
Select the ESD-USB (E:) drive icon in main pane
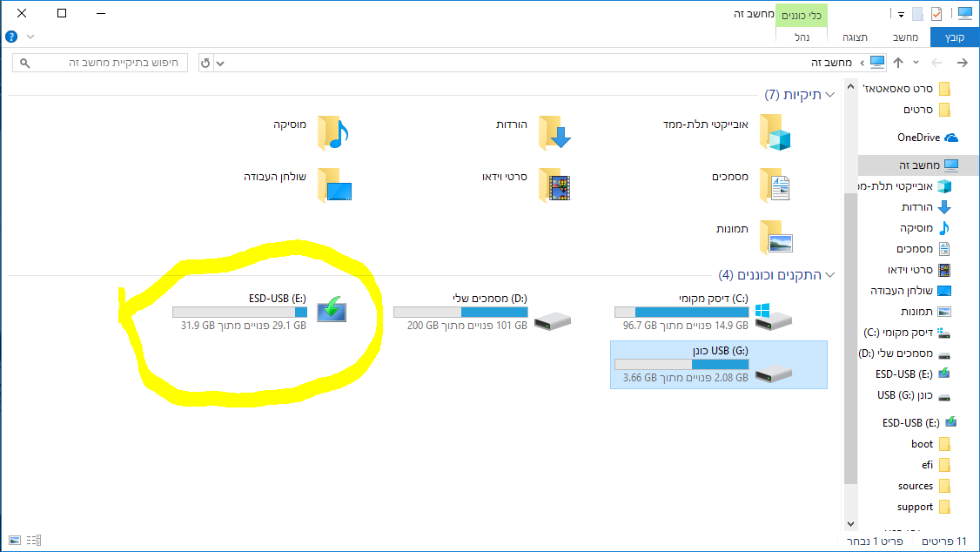(332, 310)
